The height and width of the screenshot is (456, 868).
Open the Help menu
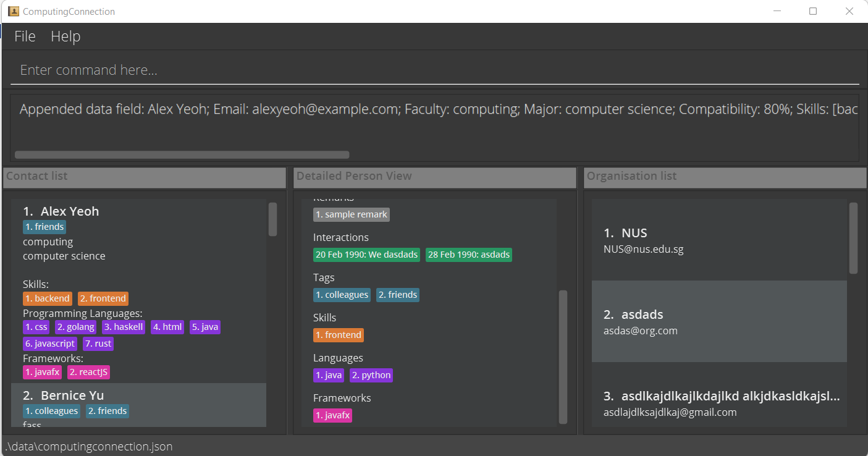coord(65,36)
